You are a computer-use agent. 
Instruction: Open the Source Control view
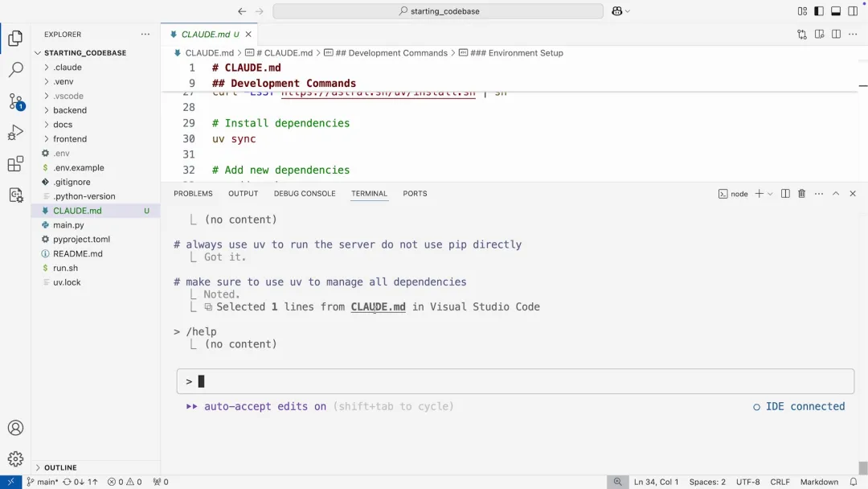pyautogui.click(x=15, y=102)
